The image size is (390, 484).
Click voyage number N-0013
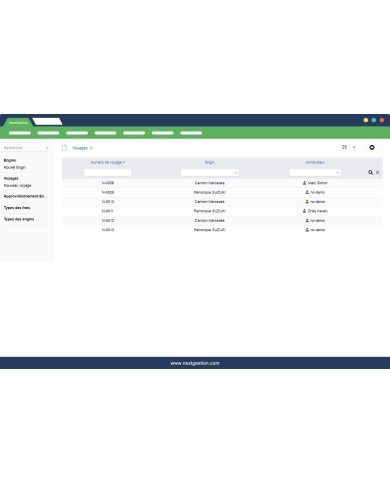pyautogui.click(x=108, y=230)
